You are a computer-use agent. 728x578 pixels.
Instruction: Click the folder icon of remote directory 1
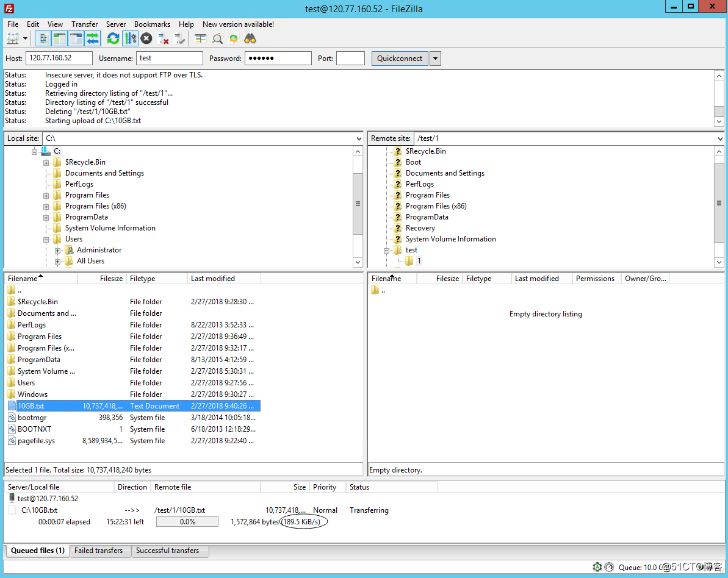pos(409,261)
